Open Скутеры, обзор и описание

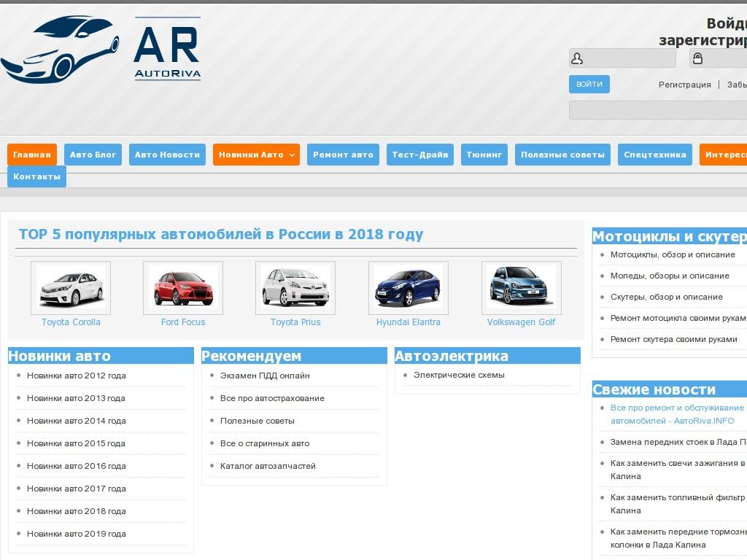point(667,297)
